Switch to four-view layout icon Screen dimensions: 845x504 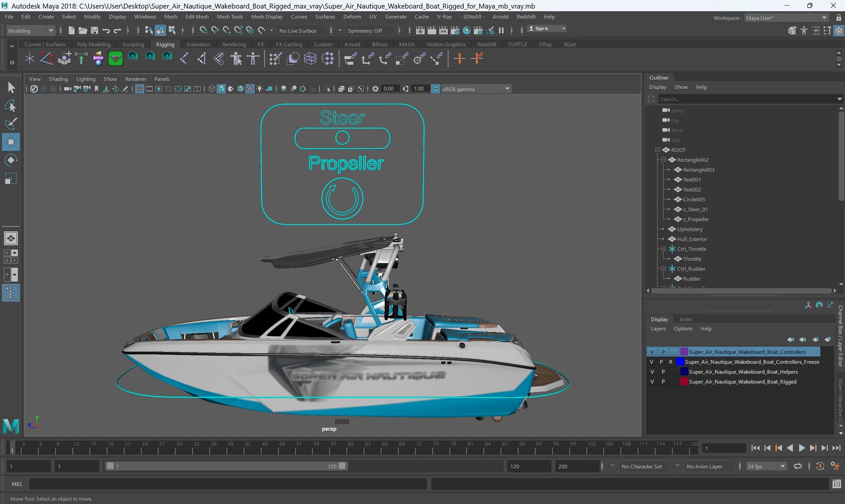click(x=11, y=257)
